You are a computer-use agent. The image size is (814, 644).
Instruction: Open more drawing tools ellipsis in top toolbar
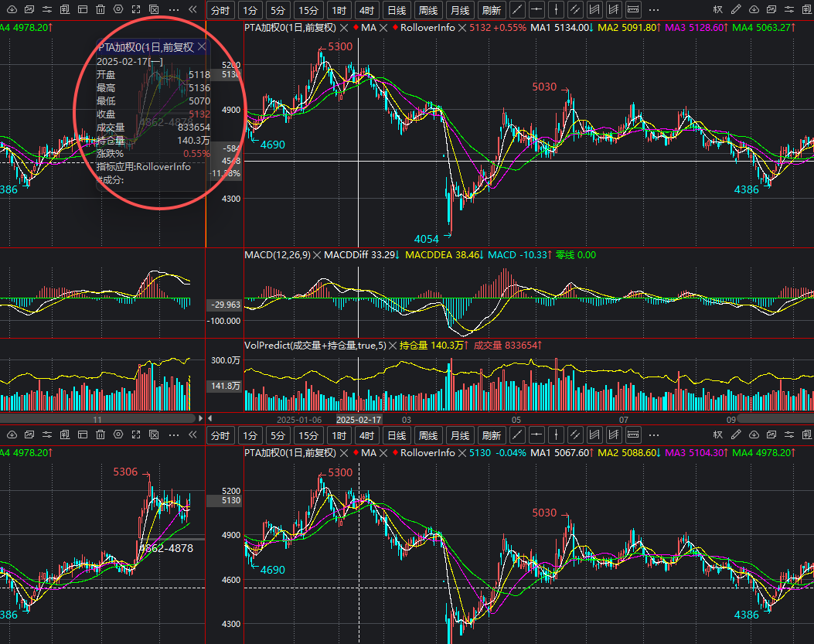tap(653, 10)
